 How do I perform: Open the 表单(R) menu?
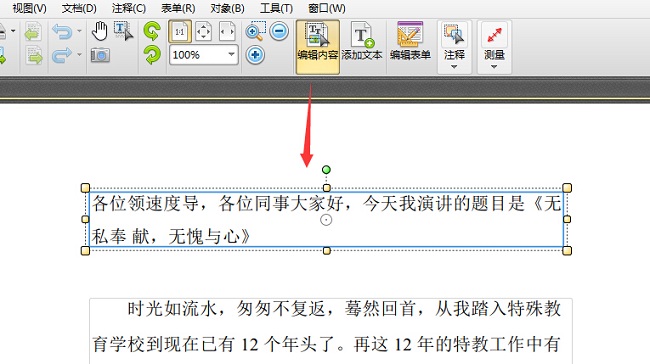(x=178, y=8)
